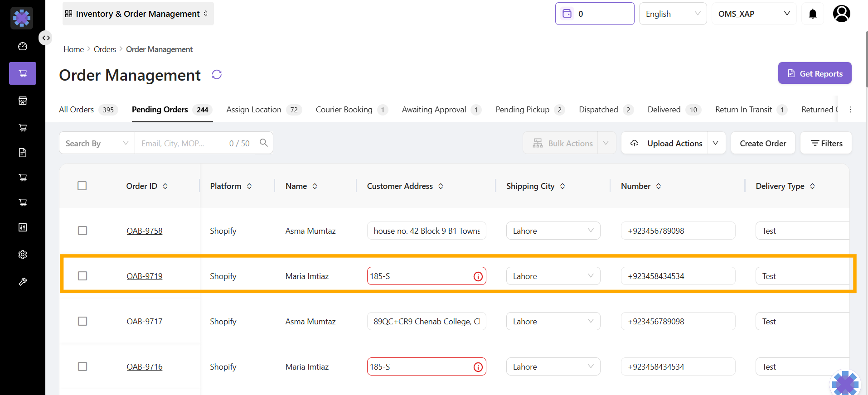Screen dimensions: 868x395
Task: Open the English language dropdown
Action: click(x=673, y=14)
